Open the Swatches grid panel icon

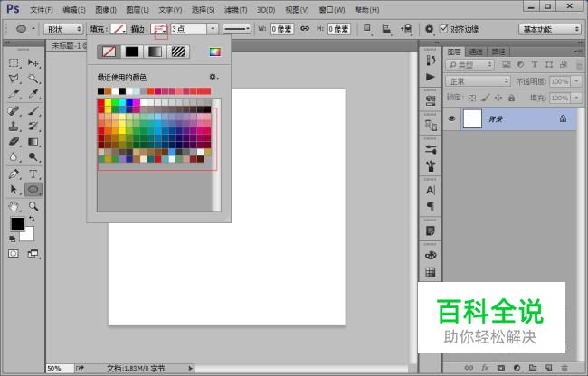(431, 272)
